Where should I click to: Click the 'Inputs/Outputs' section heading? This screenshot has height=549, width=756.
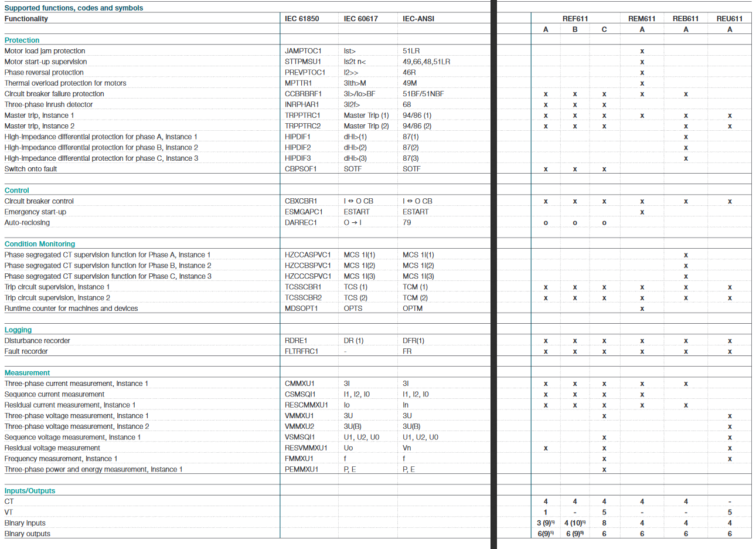click(30, 491)
